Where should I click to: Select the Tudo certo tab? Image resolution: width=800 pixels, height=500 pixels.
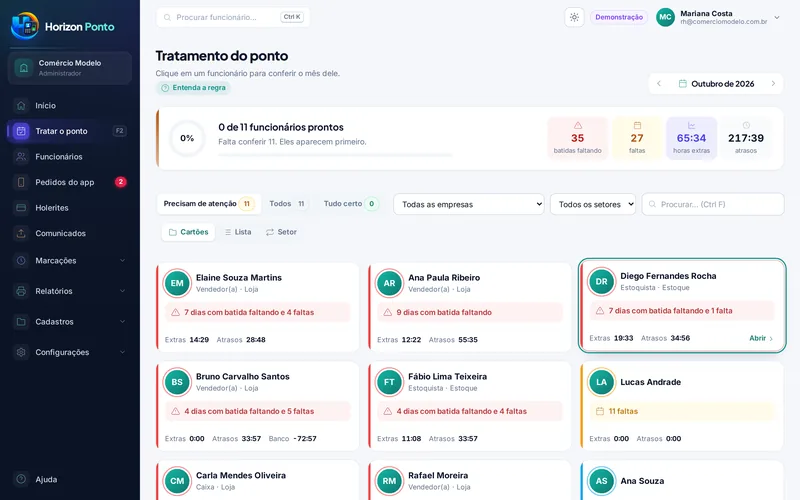351,204
